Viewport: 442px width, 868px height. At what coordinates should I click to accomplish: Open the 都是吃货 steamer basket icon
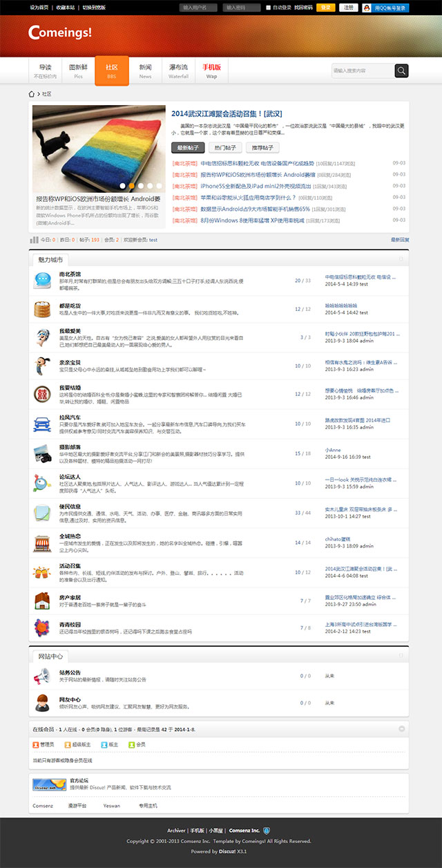tap(41, 308)
